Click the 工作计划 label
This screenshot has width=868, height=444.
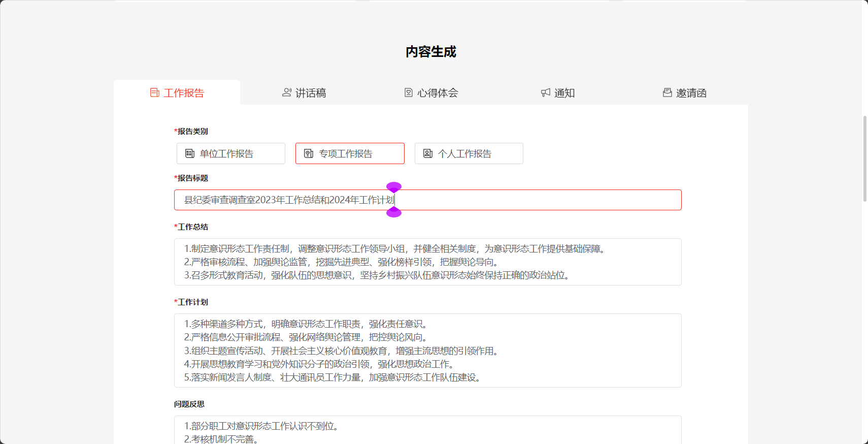(x=192, y=302)
